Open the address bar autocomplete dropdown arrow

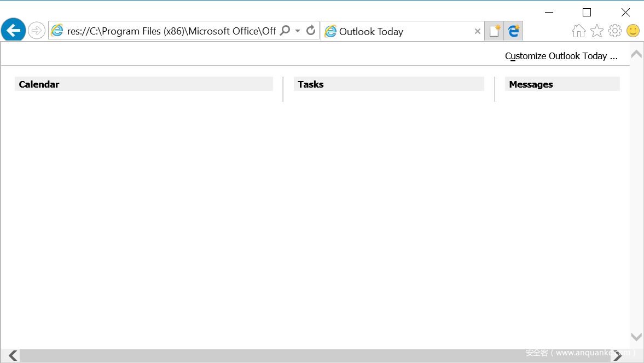(x=298, y=31)
